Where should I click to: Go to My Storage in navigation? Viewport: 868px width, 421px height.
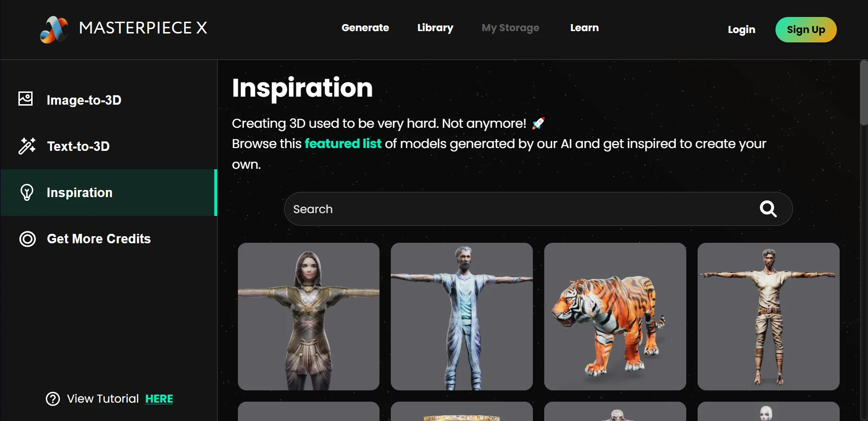510,28
